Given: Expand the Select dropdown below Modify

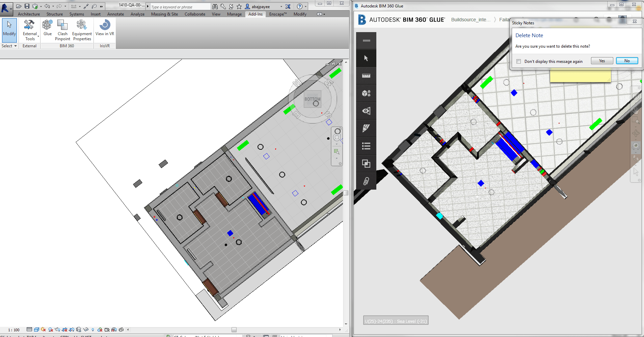Looking at the screenshot, I should [x=9, y=46].
